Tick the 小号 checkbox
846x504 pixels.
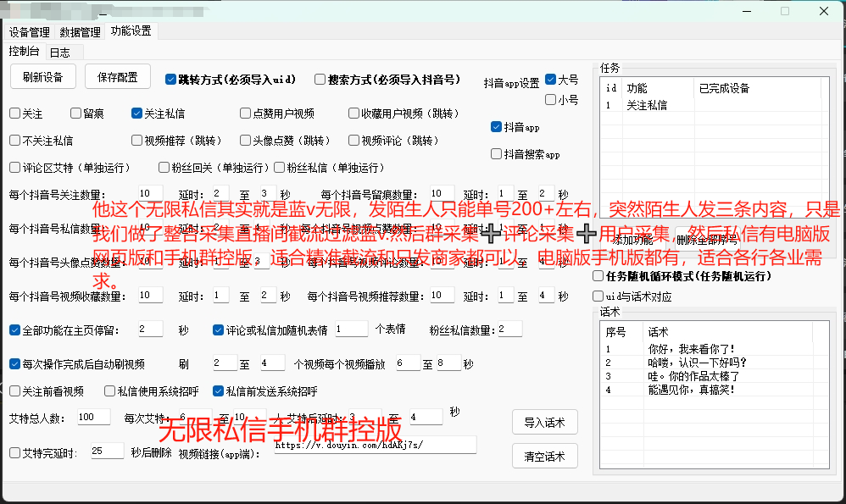click(551, 100)
